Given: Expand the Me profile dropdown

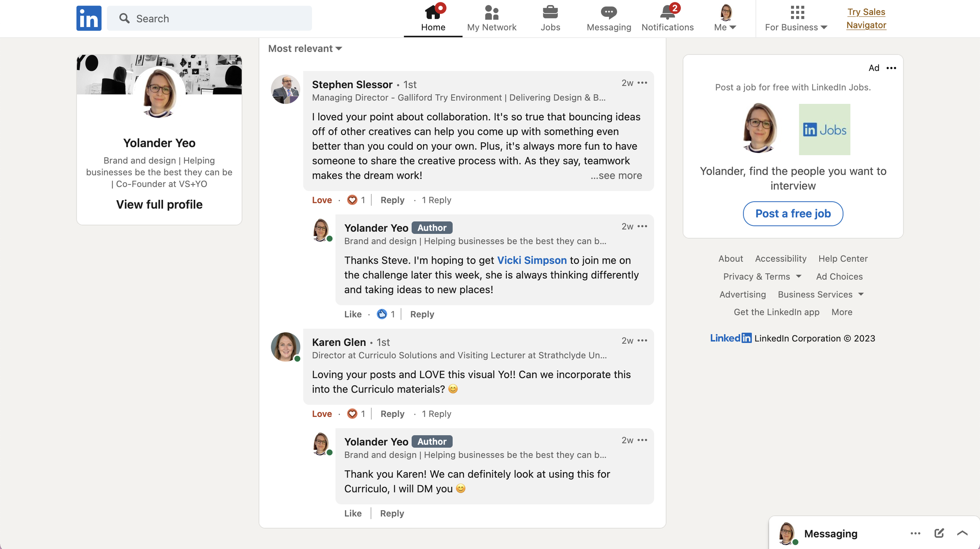Looking at the screenshot, I should tap(724, 18).
